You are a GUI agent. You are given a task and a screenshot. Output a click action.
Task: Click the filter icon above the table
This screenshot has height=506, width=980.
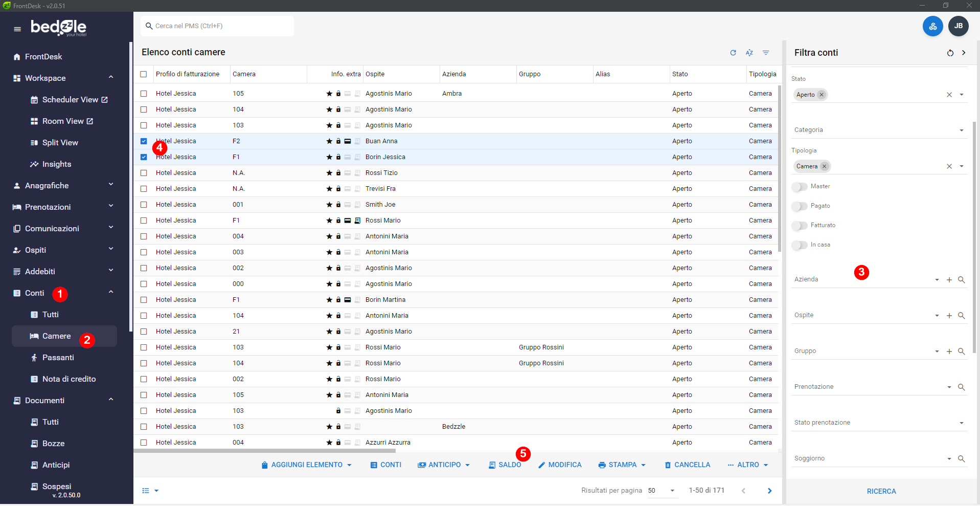click(x=765, y=53)
